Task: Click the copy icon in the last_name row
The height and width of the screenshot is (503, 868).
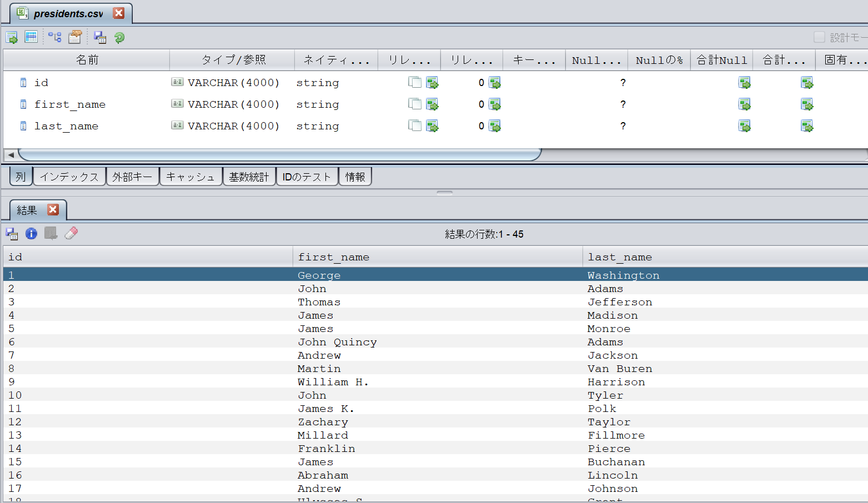Action: coord(415,125)
